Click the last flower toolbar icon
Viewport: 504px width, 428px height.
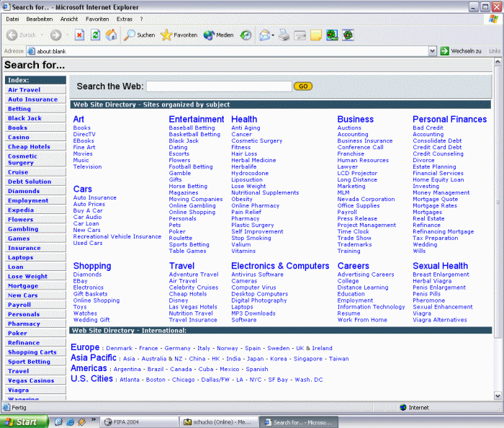pos(348,35)
